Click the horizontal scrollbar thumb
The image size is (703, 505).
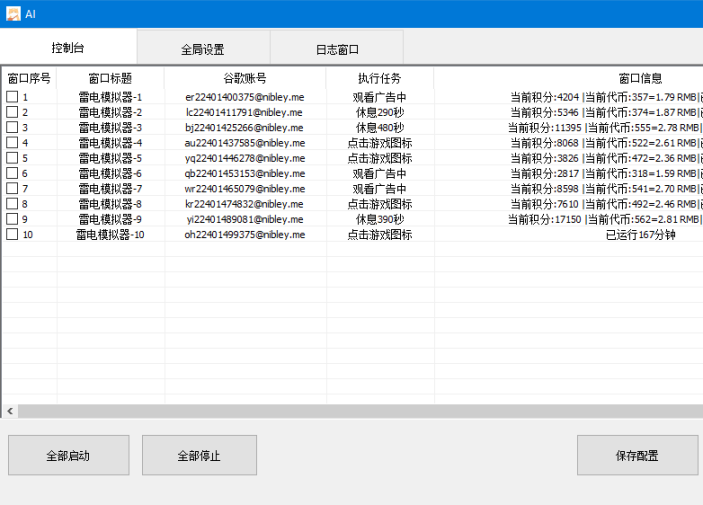[360, 411]
